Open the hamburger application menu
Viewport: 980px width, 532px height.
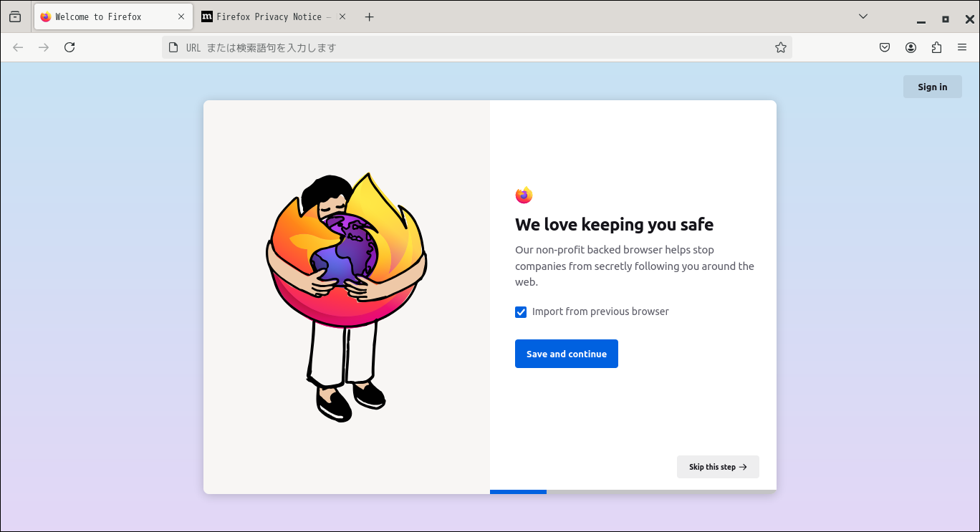pyautogui.click(x=962, y=47)
